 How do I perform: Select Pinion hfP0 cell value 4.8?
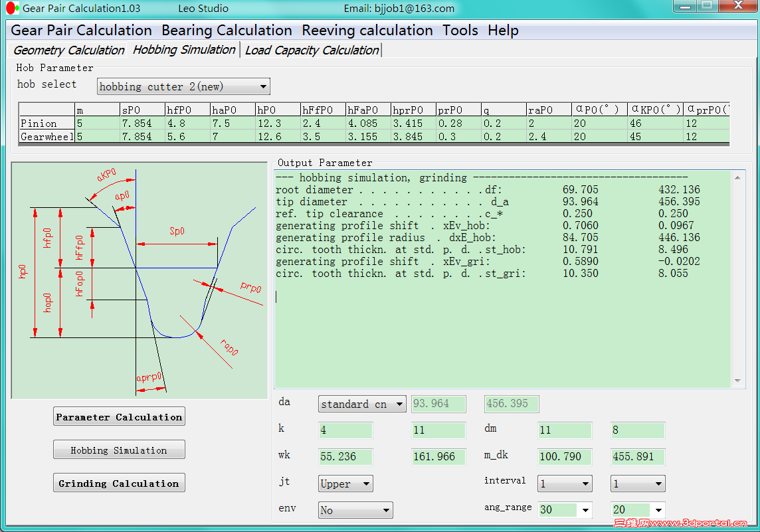point(187,123)
